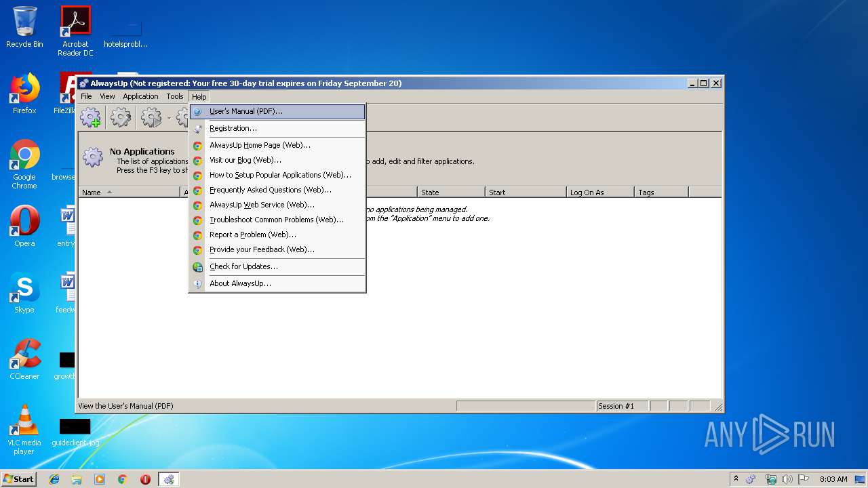
Task: Open AlwaysUp Home Page (Web)
Action: pos(277,145)
